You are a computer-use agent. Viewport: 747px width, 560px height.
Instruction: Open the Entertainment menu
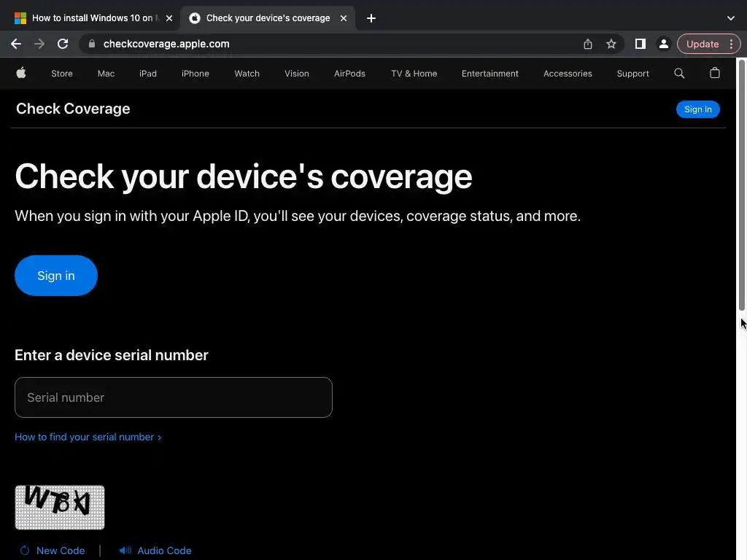tap(489, 74)
